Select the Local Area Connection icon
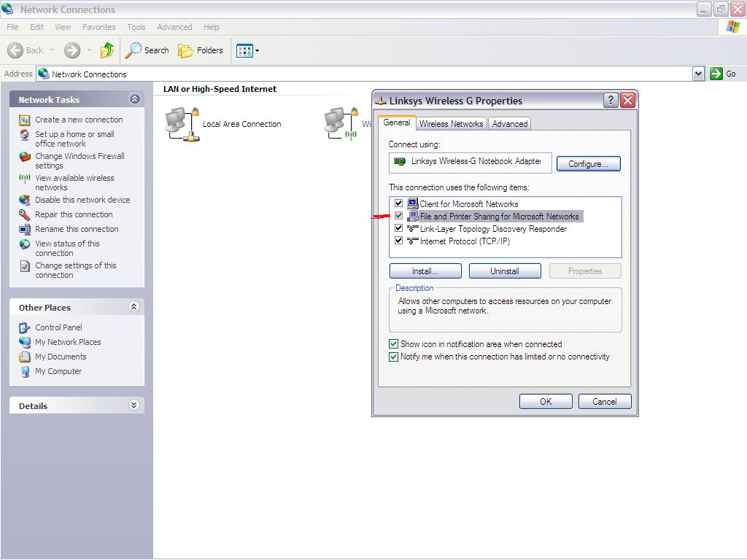The width and height of the screenshot is (747, 560). (x=182, y=124)
